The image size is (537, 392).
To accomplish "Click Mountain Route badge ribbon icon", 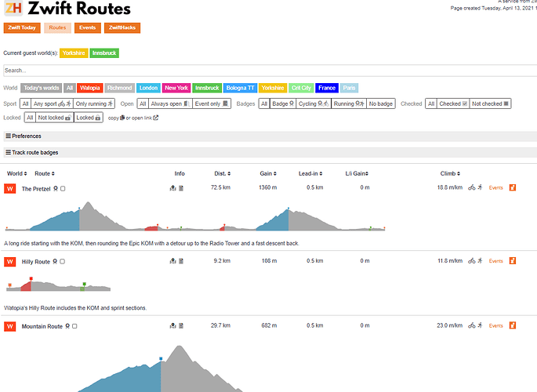I will pos(67,326).
